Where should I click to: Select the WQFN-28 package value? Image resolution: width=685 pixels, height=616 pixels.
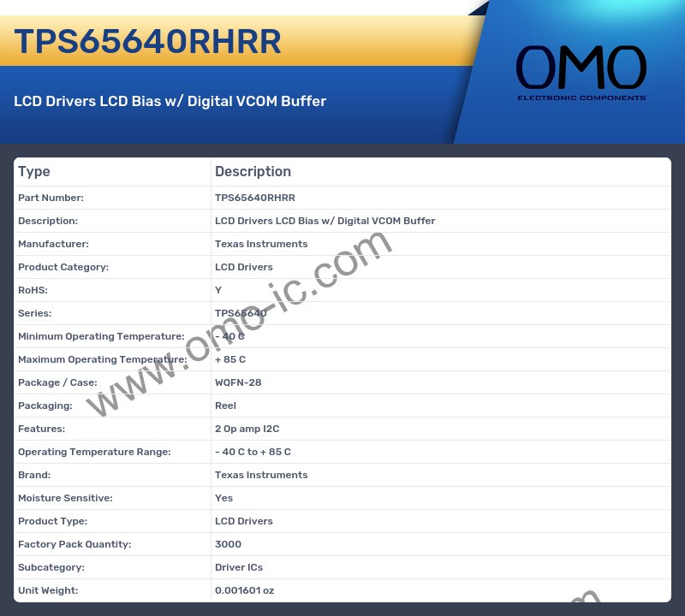(x=238, y=383)
